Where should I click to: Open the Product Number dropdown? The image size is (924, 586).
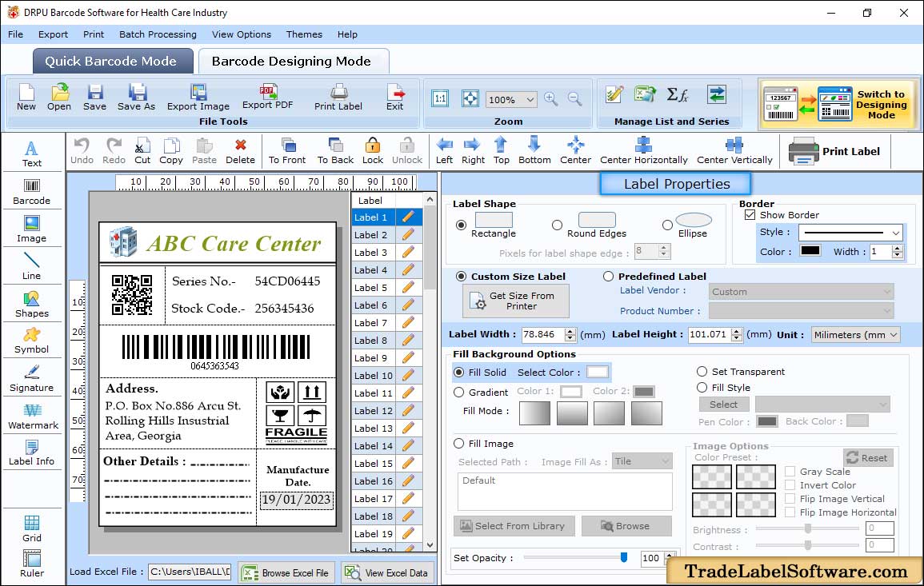[x=802, y=310]
